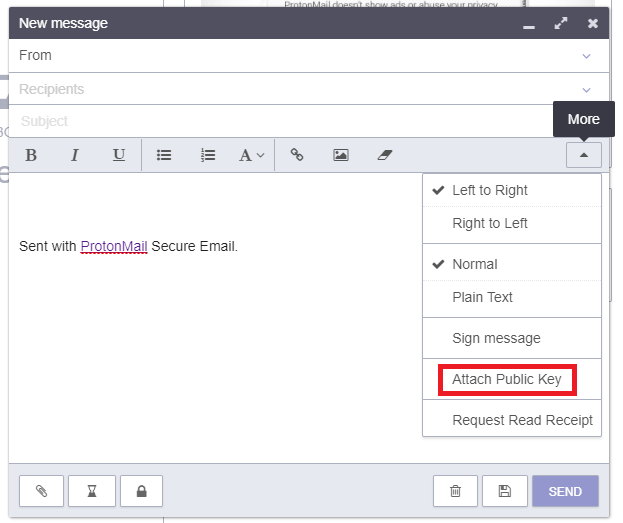Minimize the New message composer
623x523 pixels.
pos(529,26)
